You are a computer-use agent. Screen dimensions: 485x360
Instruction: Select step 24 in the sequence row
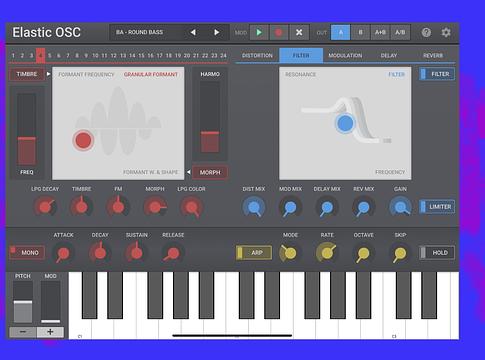223,55
